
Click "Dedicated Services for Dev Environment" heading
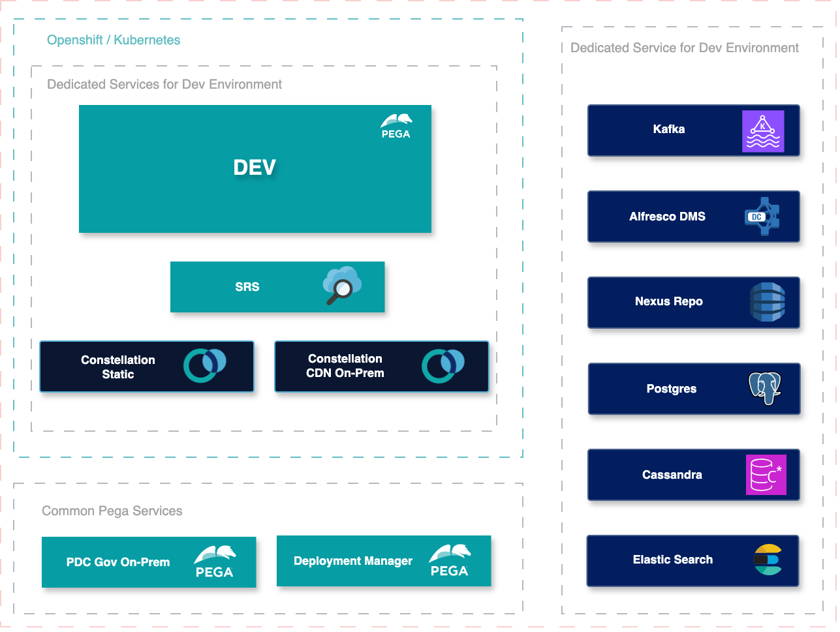(x=164, y=84)
